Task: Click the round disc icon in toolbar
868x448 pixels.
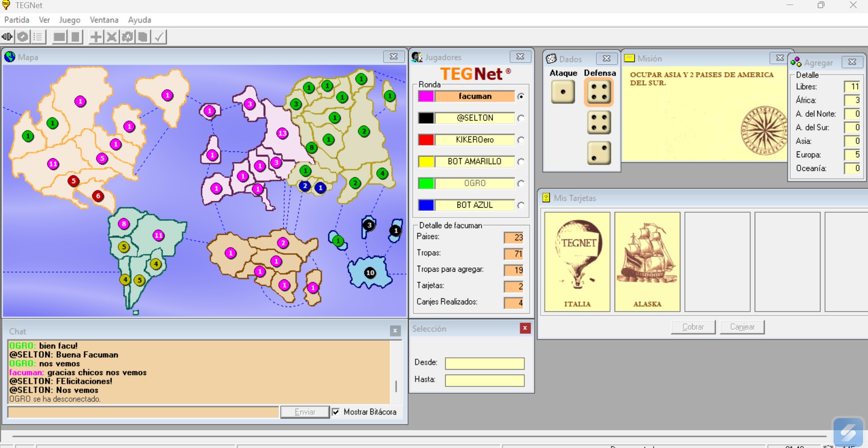Action: (x=23, y=37)
